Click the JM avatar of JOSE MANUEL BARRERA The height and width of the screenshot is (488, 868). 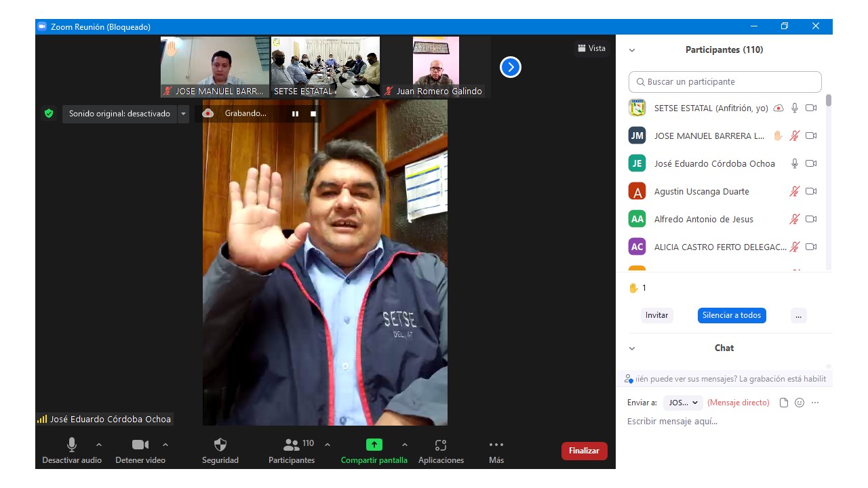637,136
